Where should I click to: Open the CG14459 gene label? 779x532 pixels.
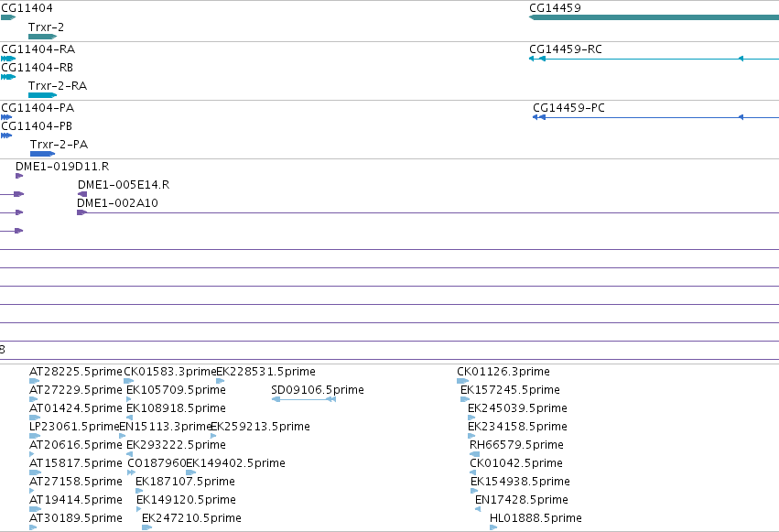(555, 8)
